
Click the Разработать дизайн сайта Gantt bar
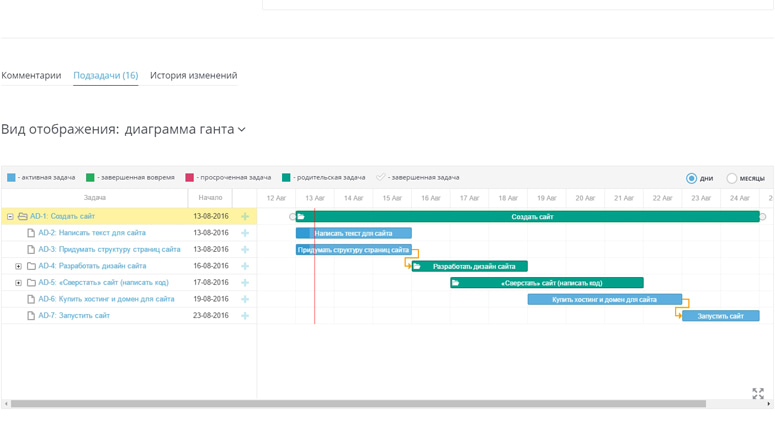(x=470, y=266)
